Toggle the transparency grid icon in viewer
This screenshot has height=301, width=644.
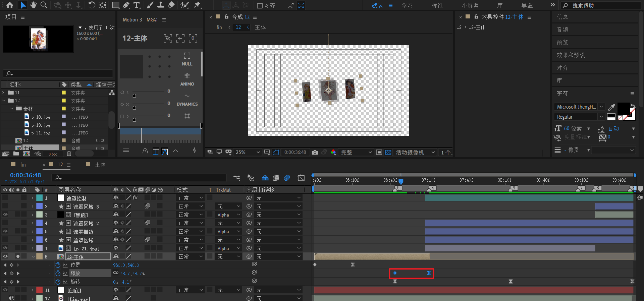click(x=388, y=152)
